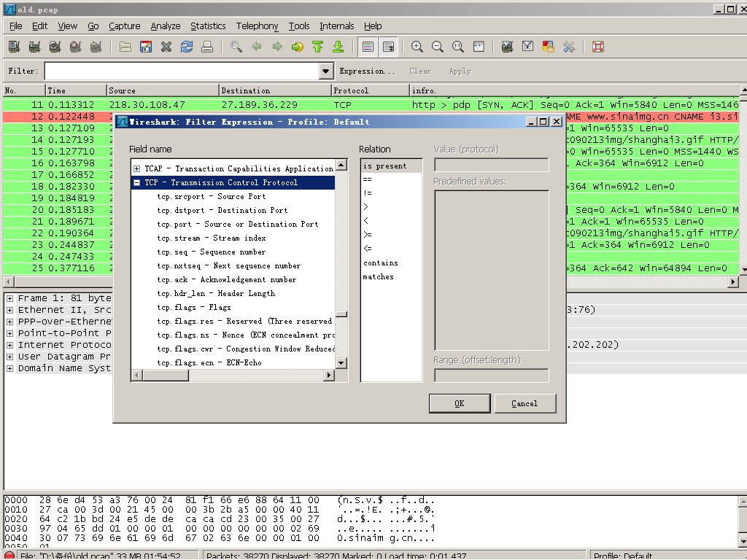Collapse the TCP - Transmission Control Protocol node
Screen dimensions: 747x560
pyautogui.click(x=136, y=183)
